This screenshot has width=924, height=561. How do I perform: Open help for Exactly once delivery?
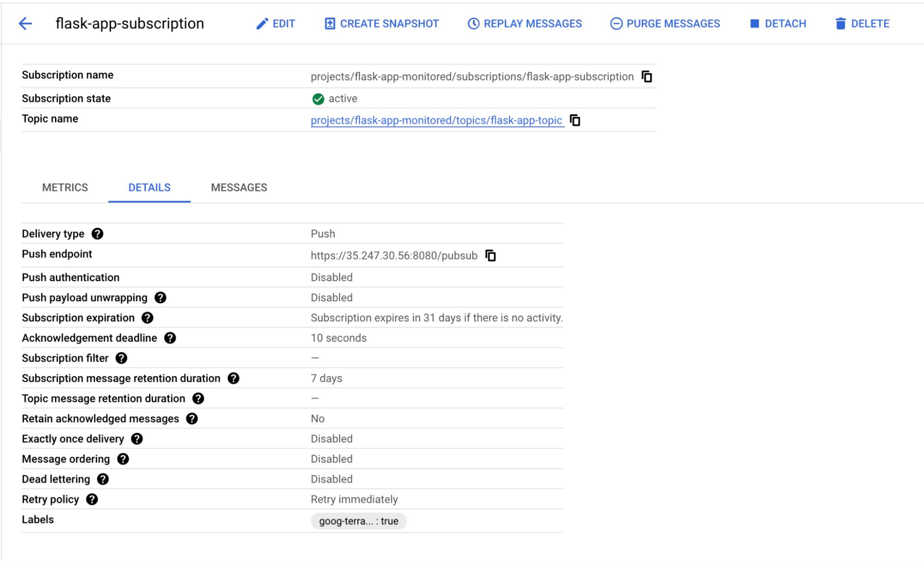(x=136, y=439)
